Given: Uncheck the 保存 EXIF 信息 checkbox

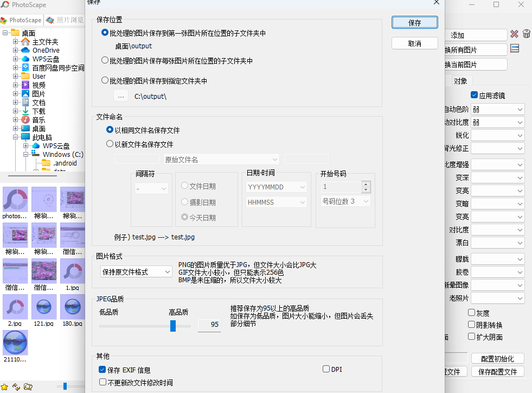Looking at the screenshot, I should tap(102, 369).
